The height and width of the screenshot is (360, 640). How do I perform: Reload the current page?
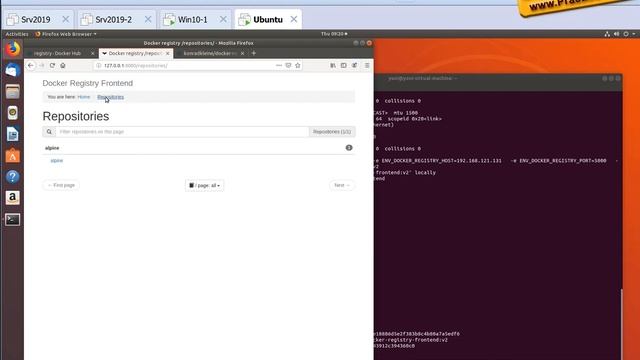point(52,65)
